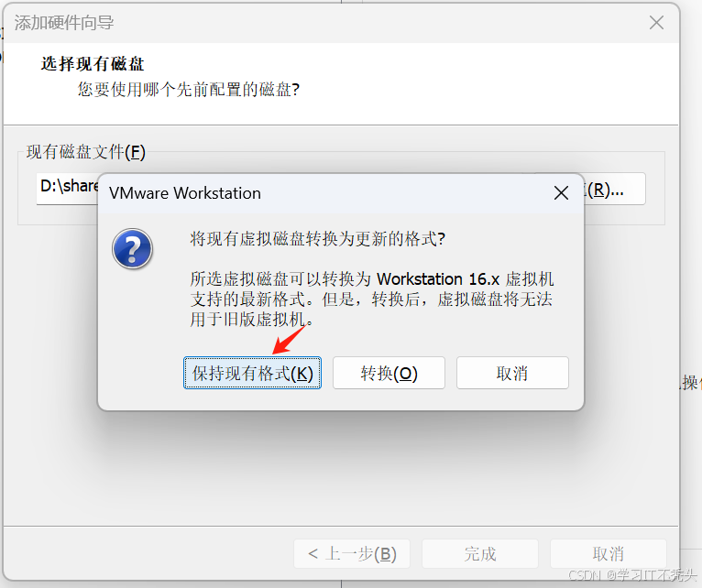Click the 添加硬件向导 title text
Viewport: 702px width, 588px height.
[x=64, y=22]
